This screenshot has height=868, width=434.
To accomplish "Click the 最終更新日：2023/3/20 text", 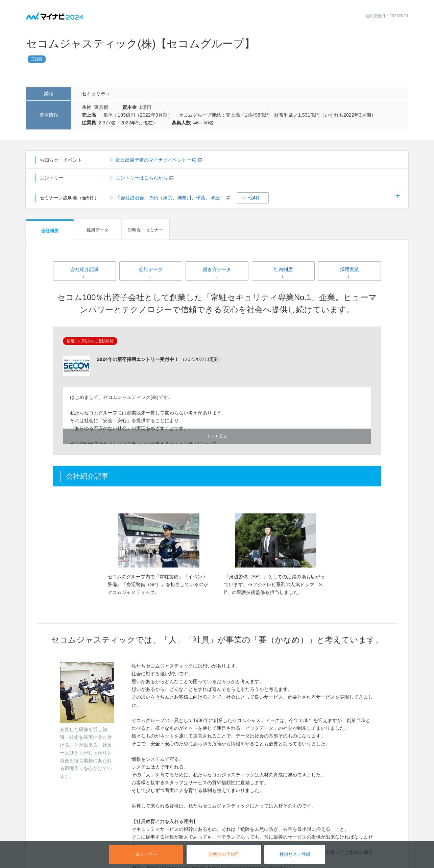I will tap(386, 16).
